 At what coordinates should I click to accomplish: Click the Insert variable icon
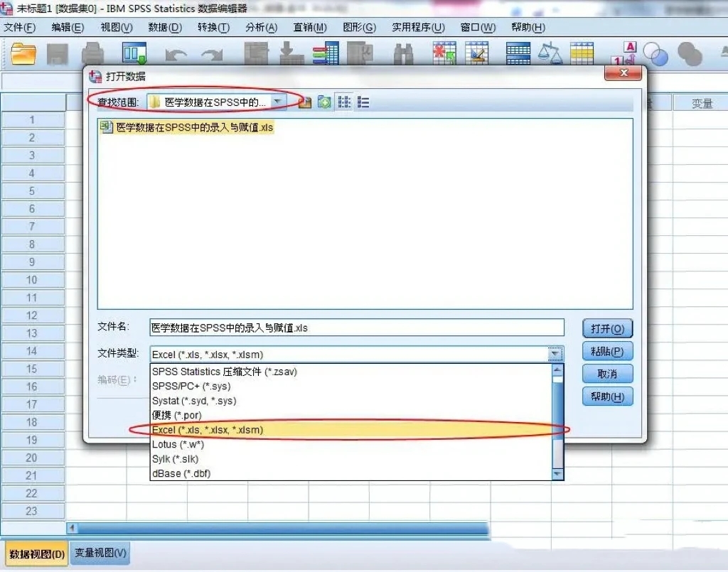click(x=477, y=53)
